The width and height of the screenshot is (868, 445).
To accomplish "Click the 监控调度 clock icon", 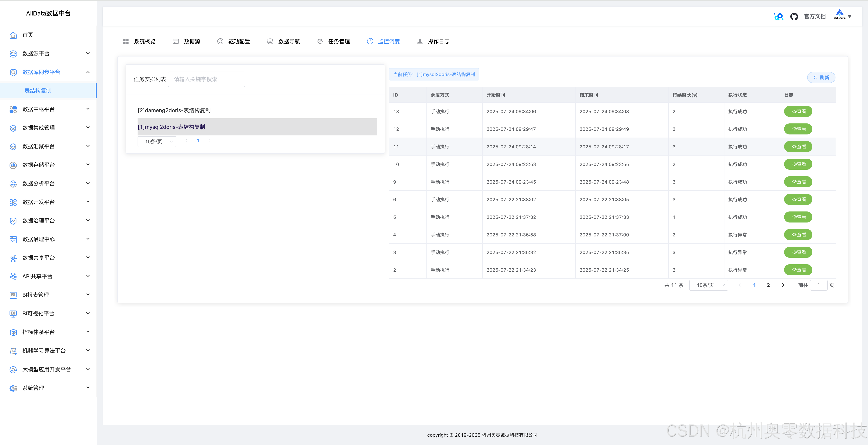I will click(370, 41).
